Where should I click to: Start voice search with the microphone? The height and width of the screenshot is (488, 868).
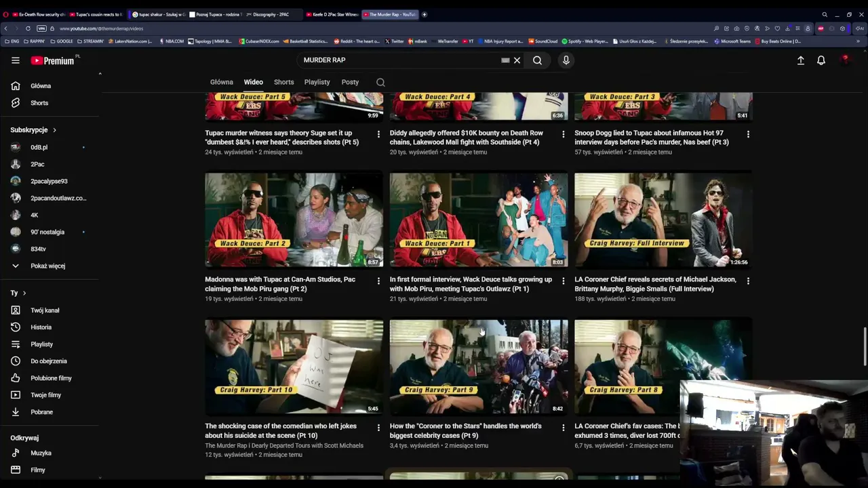click(x=566, y=60)
